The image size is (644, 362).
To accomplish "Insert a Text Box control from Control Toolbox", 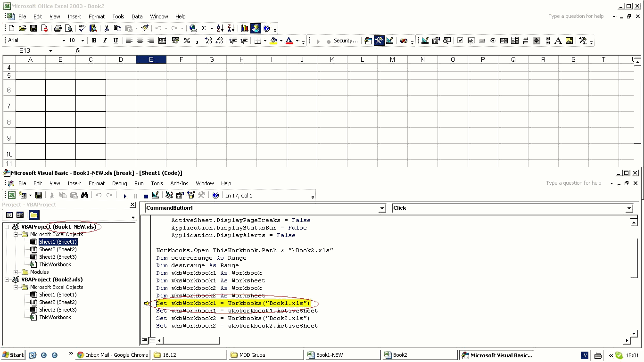I will (471, 41).
